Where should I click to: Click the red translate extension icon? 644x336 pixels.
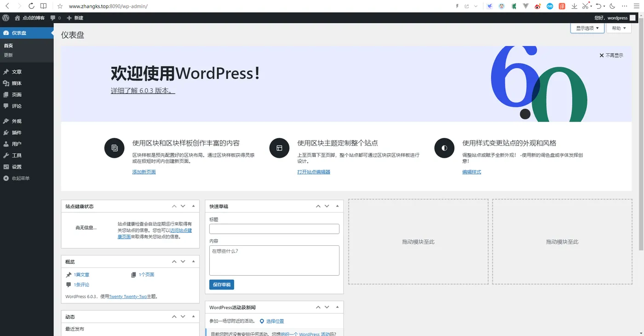point(562,6)
